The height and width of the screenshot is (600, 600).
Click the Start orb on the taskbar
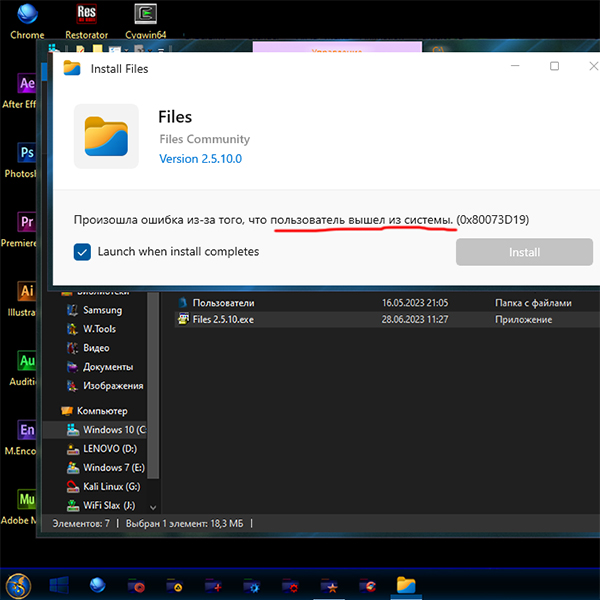(18, 585)
